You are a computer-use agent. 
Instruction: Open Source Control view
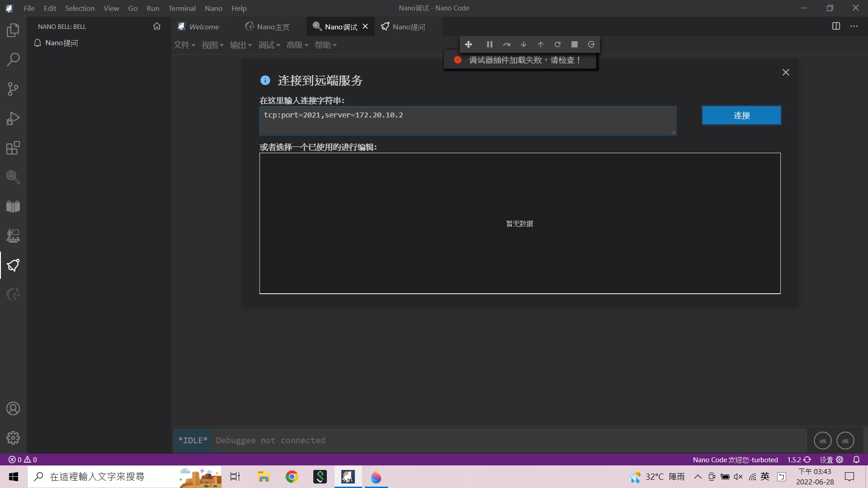coord(13,89)
